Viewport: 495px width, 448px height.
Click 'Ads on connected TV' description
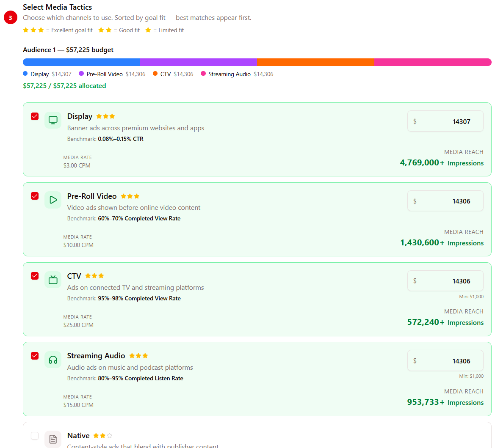tap(136, 287)
